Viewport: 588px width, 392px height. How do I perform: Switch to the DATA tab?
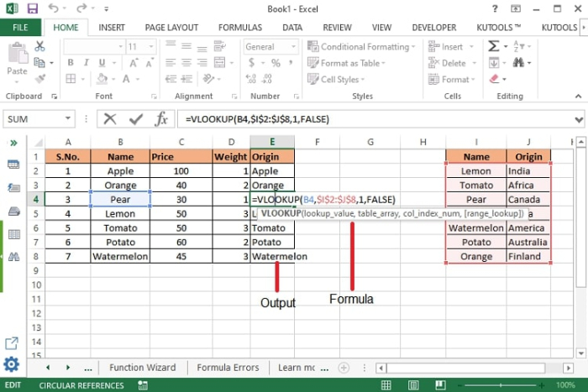coord(292,28)
